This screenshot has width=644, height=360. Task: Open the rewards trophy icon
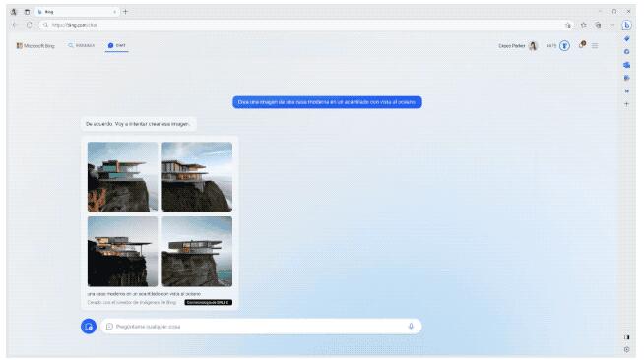pyautogui.click(x=565, y=46)
